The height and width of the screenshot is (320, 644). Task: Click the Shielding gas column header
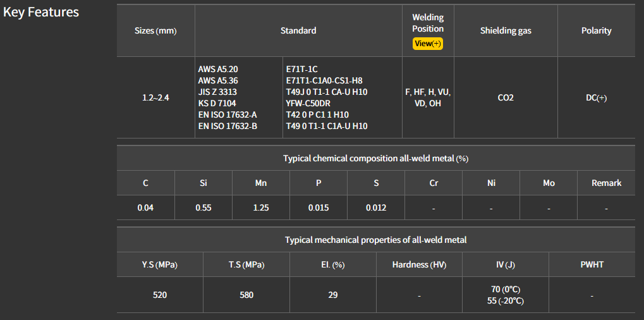click(x=506, y=30)
